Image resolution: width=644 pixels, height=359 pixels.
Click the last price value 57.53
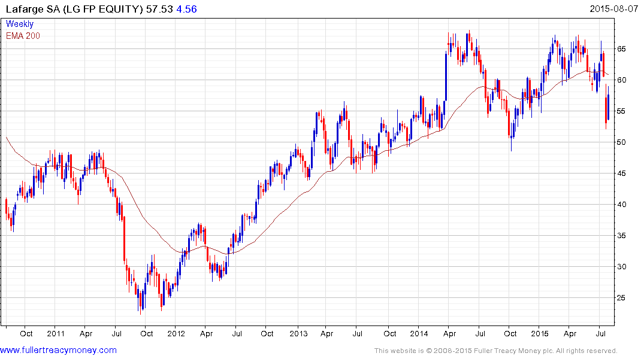coord(159,9)
